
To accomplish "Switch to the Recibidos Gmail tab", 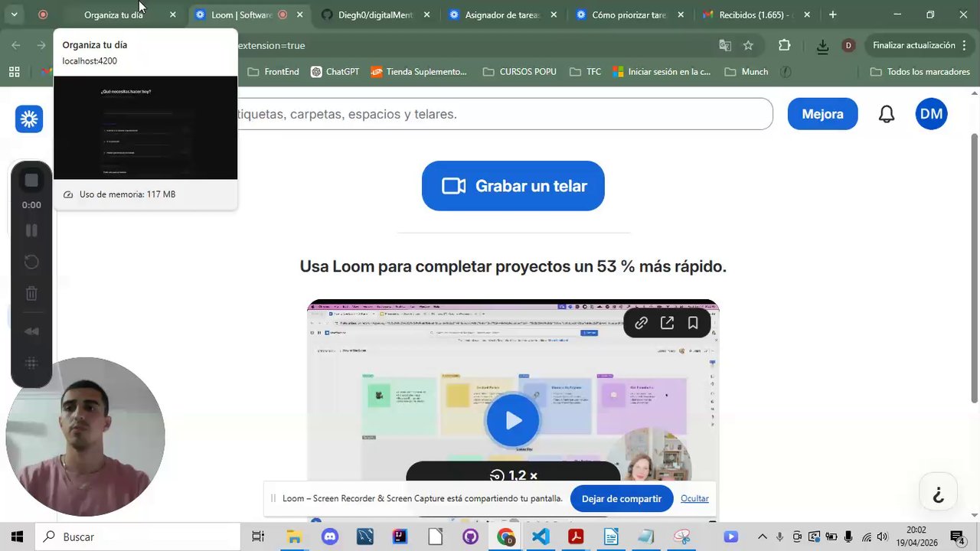I will pyautogui.click(x=755, y=15).
